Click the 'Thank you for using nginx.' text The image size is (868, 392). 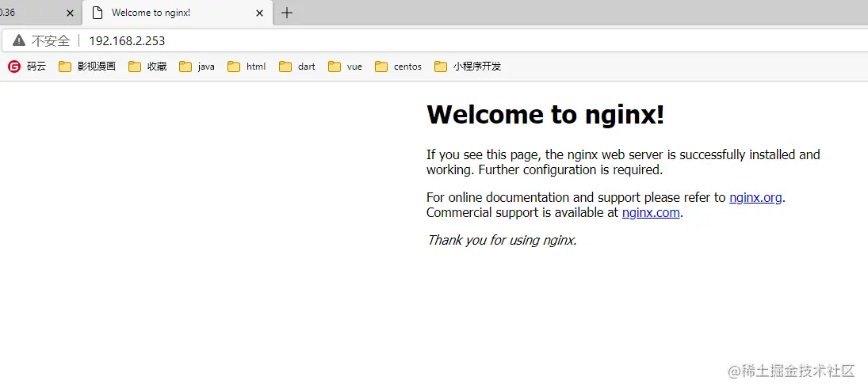502,240
